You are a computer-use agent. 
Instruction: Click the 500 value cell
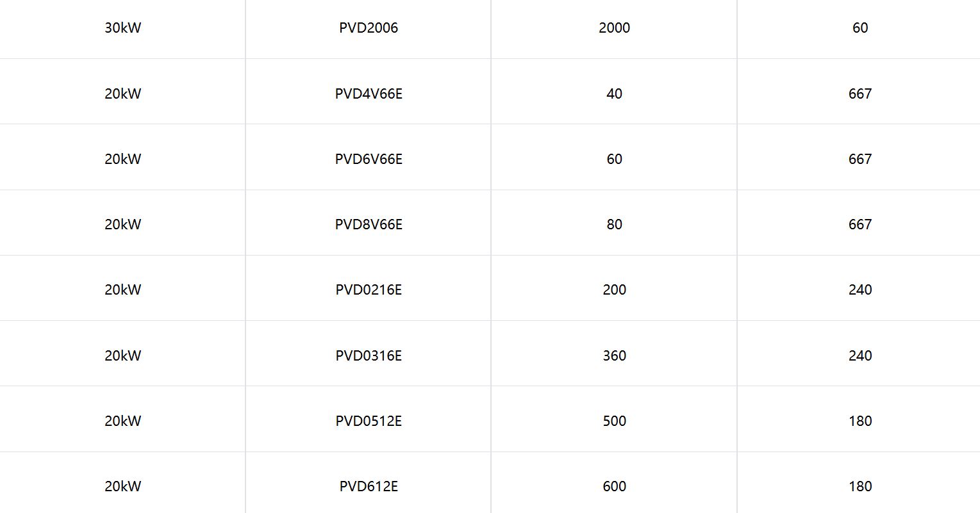[x=614, y=421]
